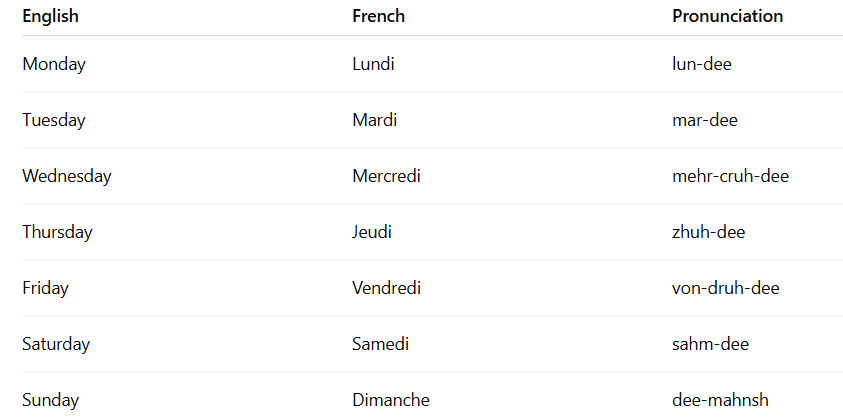Screen dimensions: 843x417
Task: Select the Lundi cell
Action: [373, 64]
